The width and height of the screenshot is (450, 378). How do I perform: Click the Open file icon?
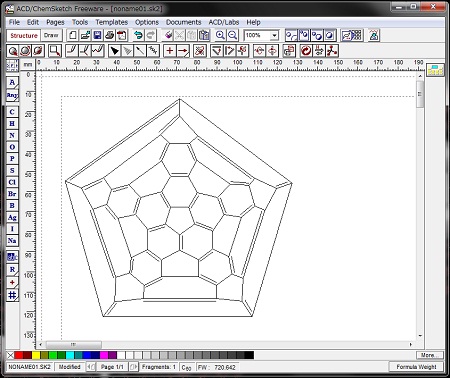[x=85, y=35]
